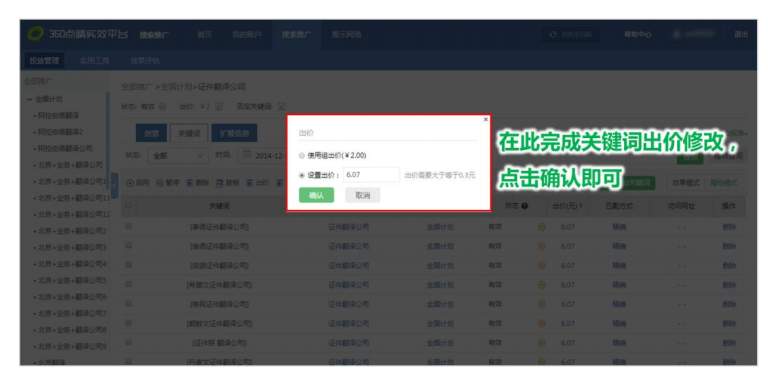Click the green 确认 confirm button
This screenshot has width=768, height=379.
[x=316, y=195]
